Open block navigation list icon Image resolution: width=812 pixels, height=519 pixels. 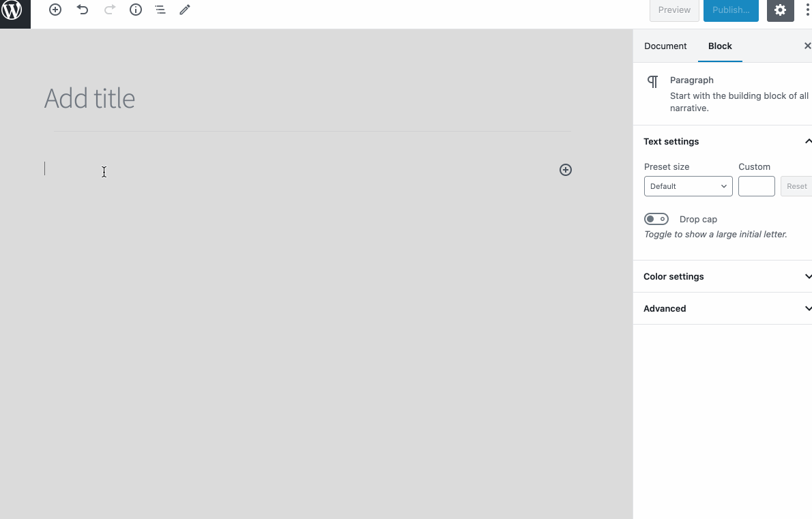pyautogui.click(x=160, y=10)
